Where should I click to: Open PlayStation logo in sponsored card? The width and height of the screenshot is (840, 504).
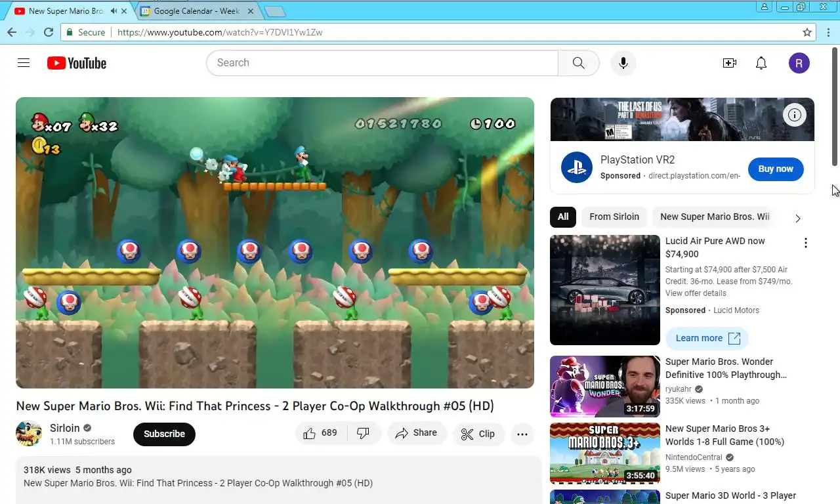pyautogui.click(x=577, y=167)
